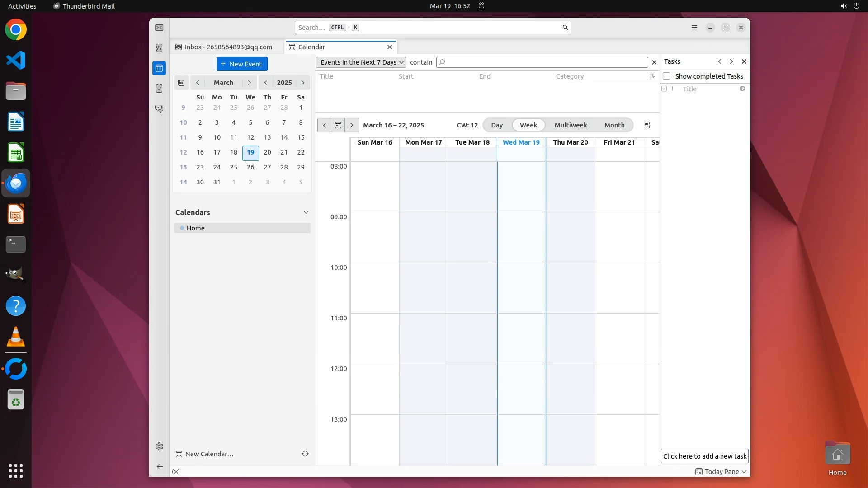Click New Calendar… link

coord(209,454)
